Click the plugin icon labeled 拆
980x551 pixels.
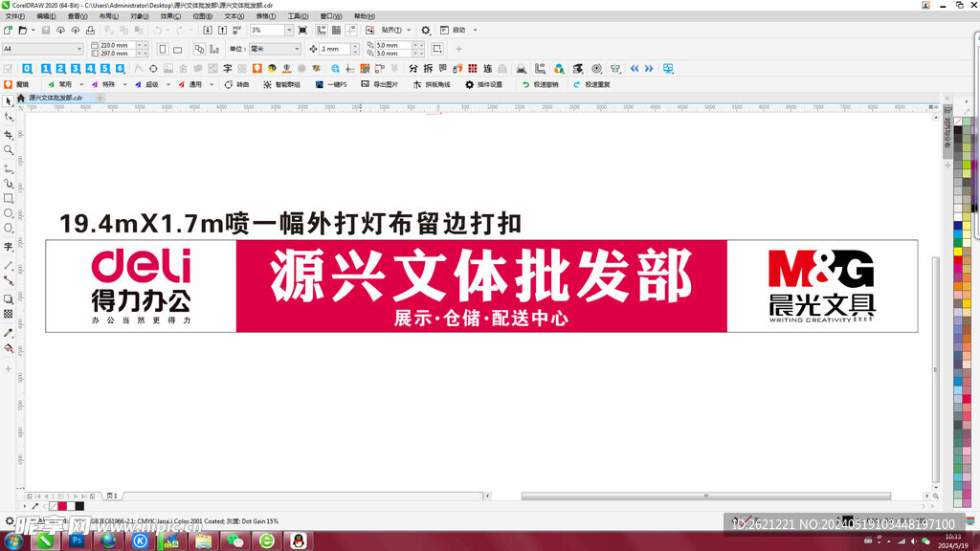tap(428, 69)
